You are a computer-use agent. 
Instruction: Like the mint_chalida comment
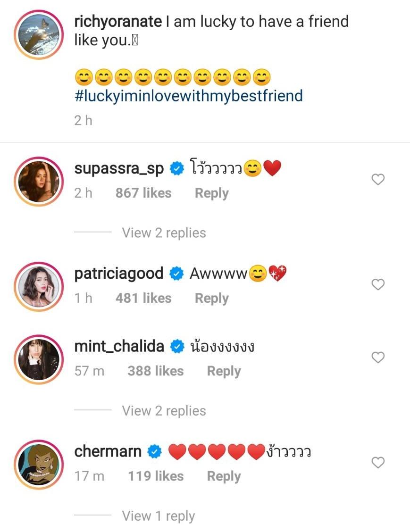click(x=378, y=357)
